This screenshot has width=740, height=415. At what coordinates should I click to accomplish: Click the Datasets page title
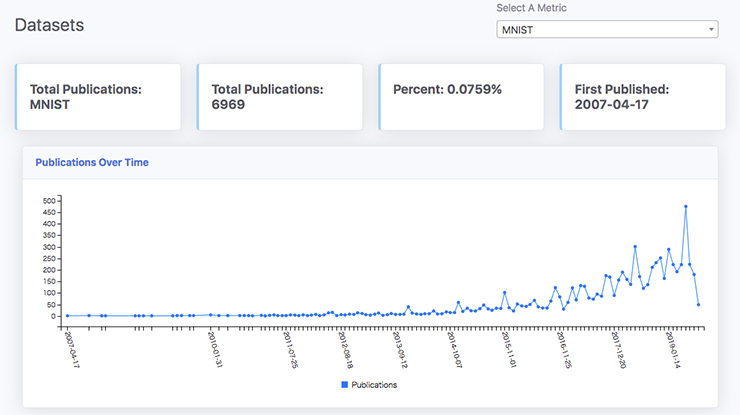point(49,25)
